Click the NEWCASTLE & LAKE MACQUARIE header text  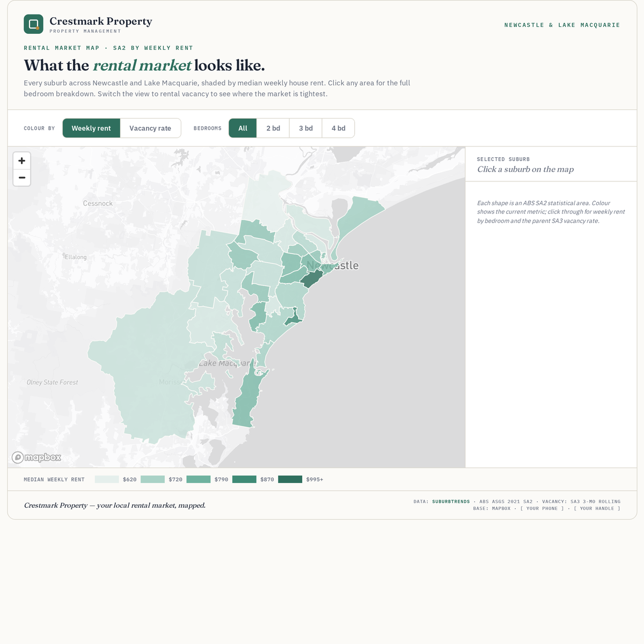pos(562,25)
